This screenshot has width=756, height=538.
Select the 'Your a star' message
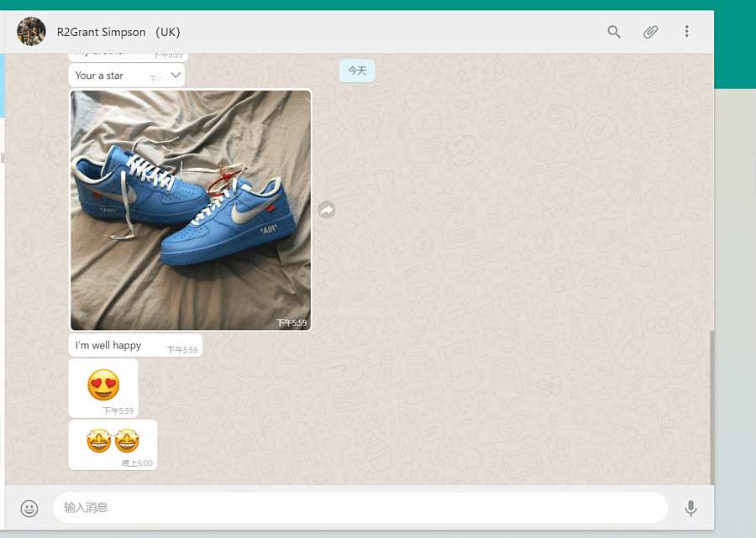[x=126, y=76]
